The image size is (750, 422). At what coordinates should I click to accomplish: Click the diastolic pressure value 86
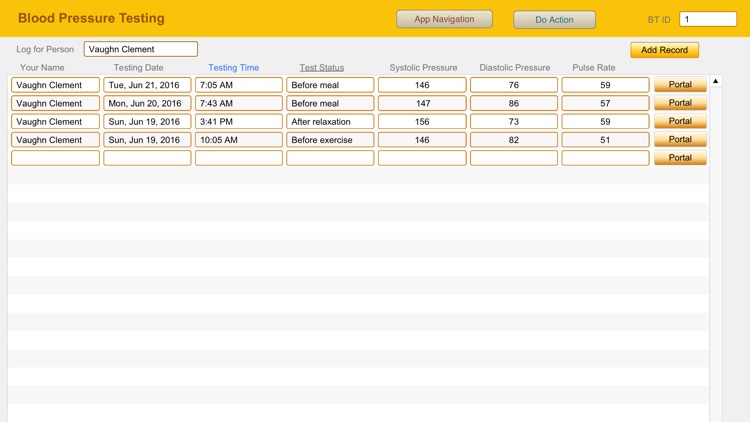point(514,103)
